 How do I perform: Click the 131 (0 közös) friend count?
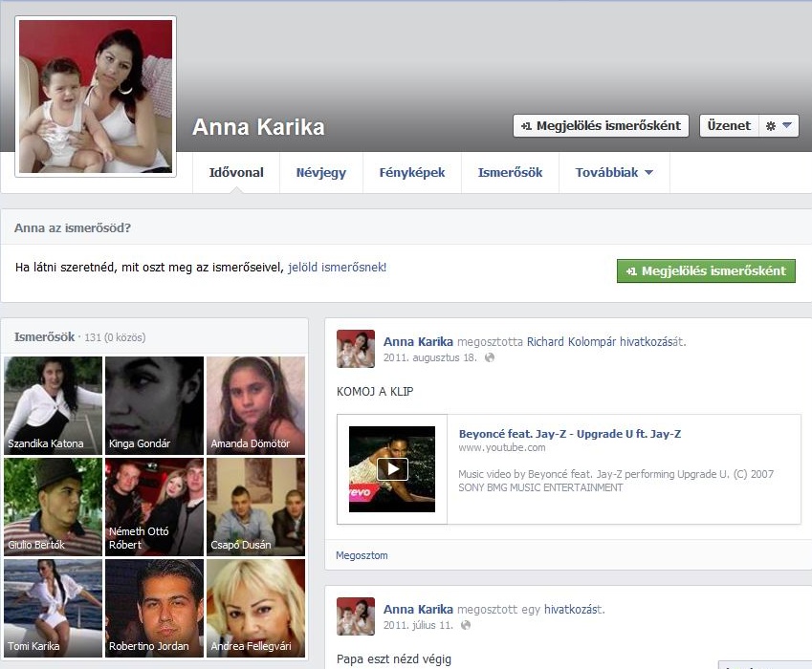(x=115, y=337)
